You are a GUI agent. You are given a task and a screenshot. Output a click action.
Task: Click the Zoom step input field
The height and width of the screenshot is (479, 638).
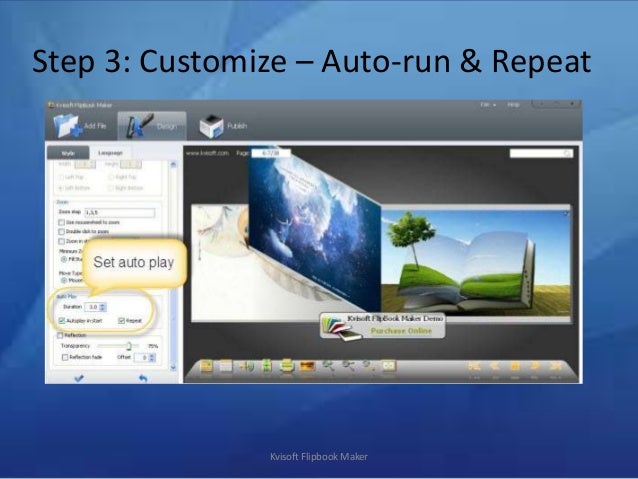pyautogui.click(x=119, y=212)
